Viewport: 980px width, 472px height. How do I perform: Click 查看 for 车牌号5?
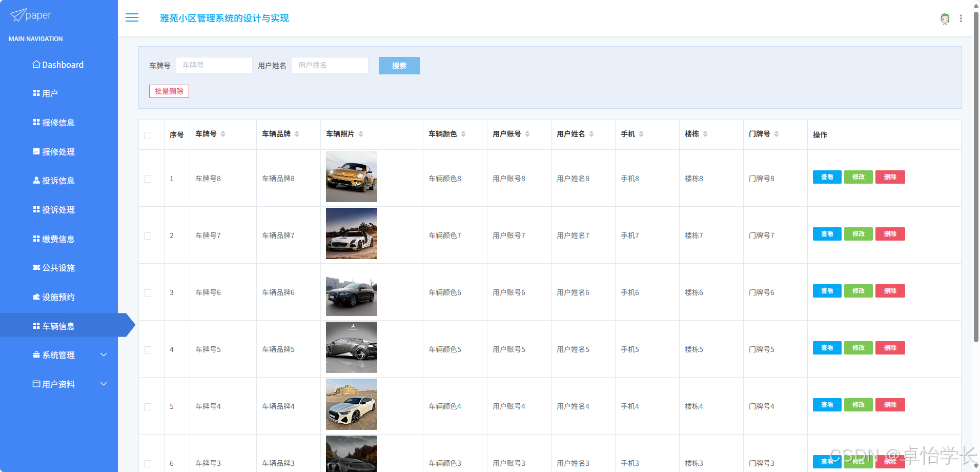[x=827, y=348]
